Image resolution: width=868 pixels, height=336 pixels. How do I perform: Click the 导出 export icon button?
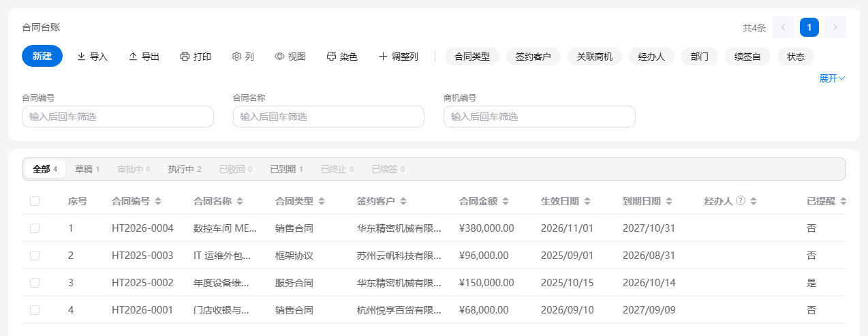[144, 57]
